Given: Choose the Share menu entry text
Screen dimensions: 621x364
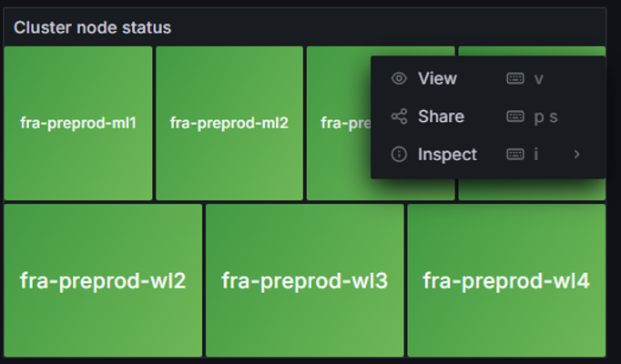Looking at the screenshot, I should click(x=441, y=116).
